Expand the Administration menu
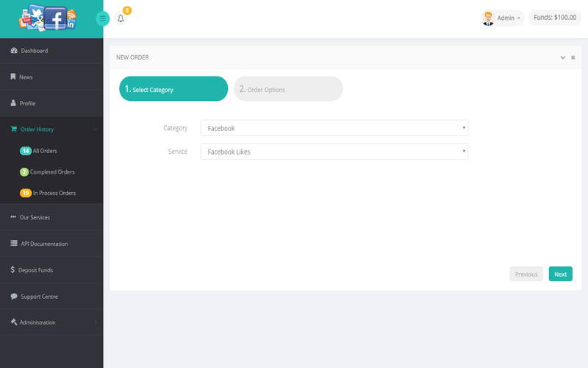588x368 pixels. click(x=51, y=322)
